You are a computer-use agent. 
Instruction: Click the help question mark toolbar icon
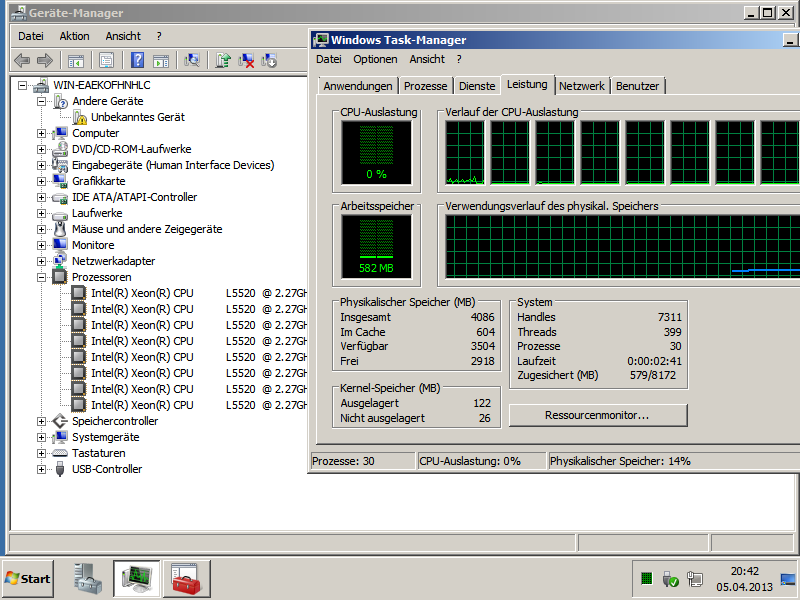[137, 60]
